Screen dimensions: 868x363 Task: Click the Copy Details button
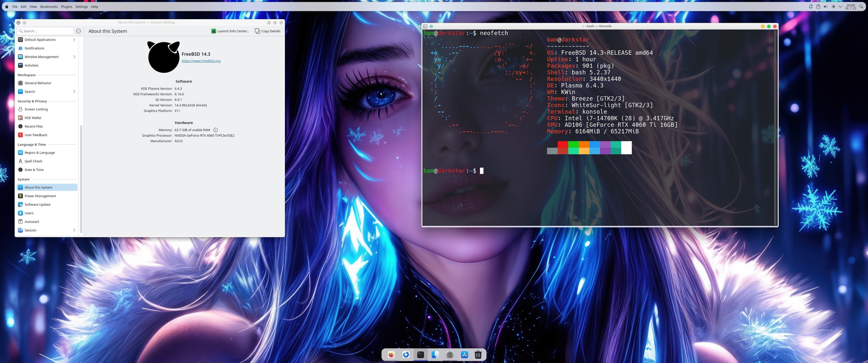click(268, 31)
